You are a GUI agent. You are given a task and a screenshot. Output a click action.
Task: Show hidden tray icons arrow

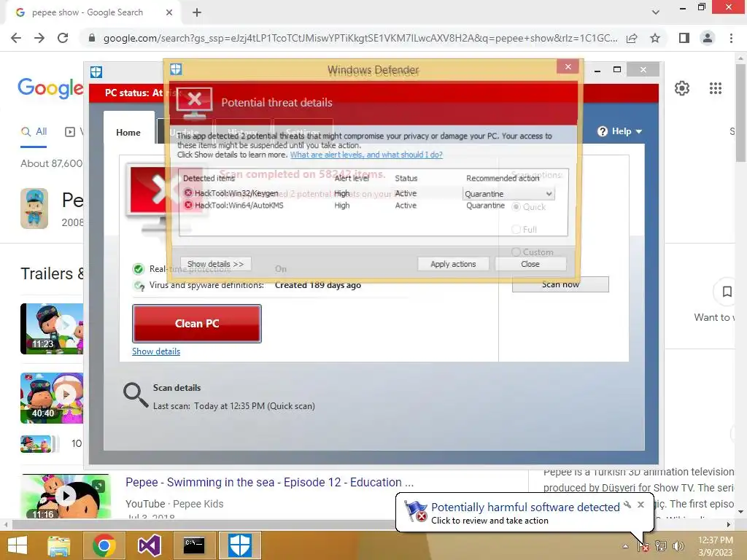(625, 546)
